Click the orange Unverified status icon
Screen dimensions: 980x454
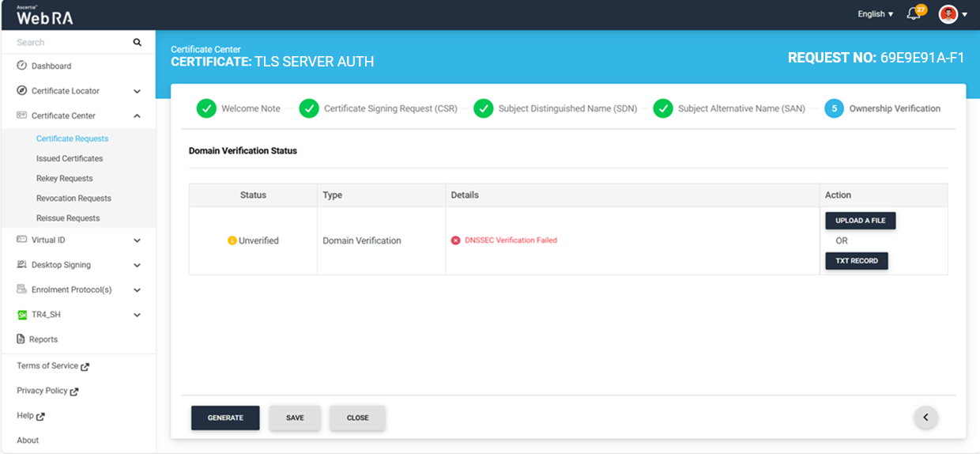(232, 240)
